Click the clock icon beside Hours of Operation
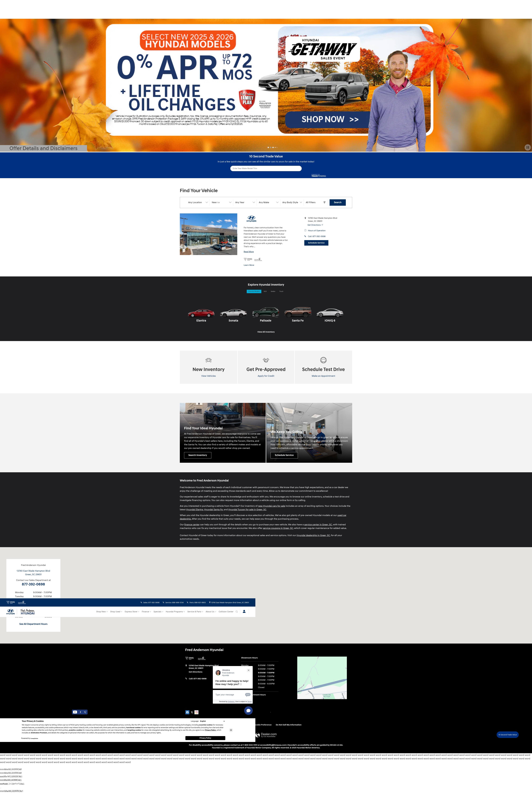This screenshot has width=532, height=793. (305, 230)
